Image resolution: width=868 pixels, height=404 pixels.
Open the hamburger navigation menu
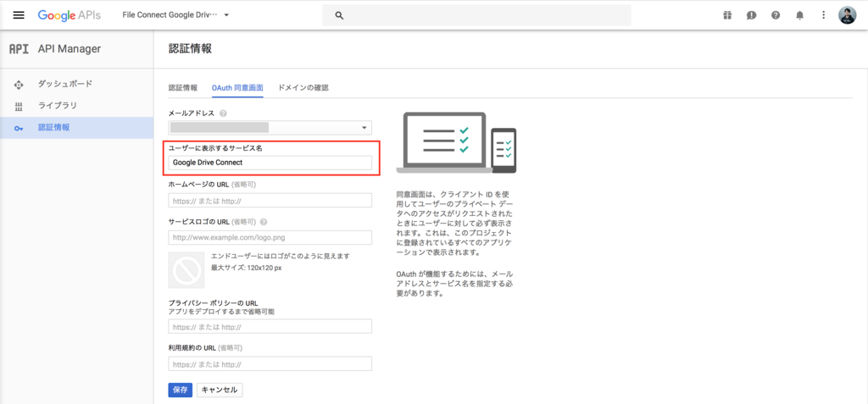[19, 15]
